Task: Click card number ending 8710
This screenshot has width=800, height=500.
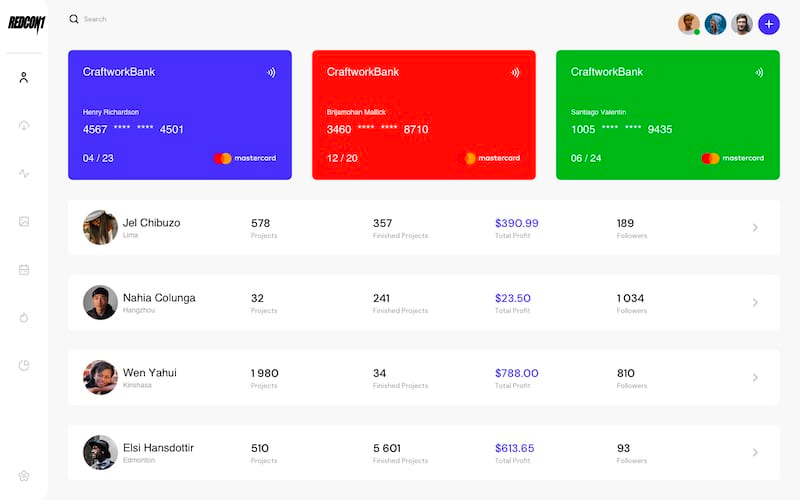Action: pyautogui.click(x=378, y=129)
